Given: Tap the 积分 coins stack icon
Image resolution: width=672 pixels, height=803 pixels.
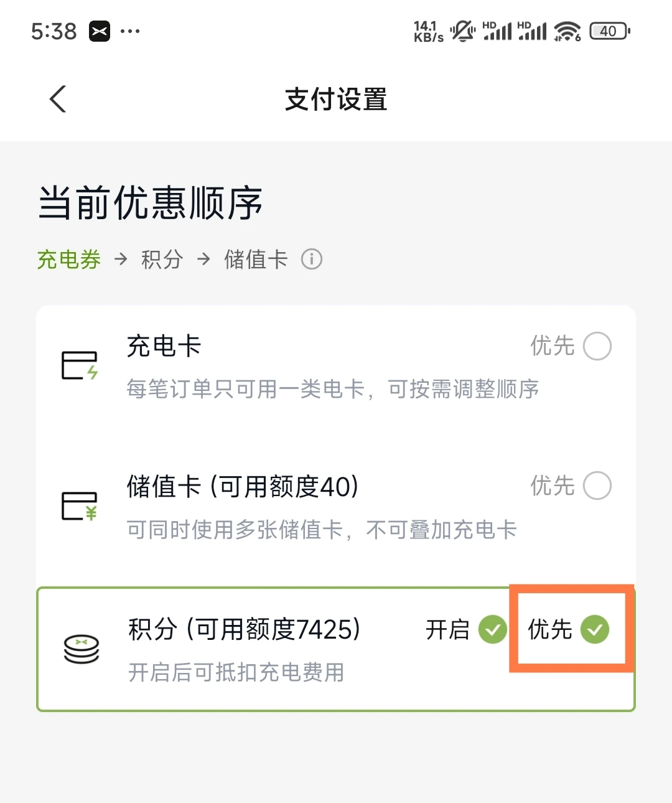Looking at the screenshot, I should click(x=82, y=649).
